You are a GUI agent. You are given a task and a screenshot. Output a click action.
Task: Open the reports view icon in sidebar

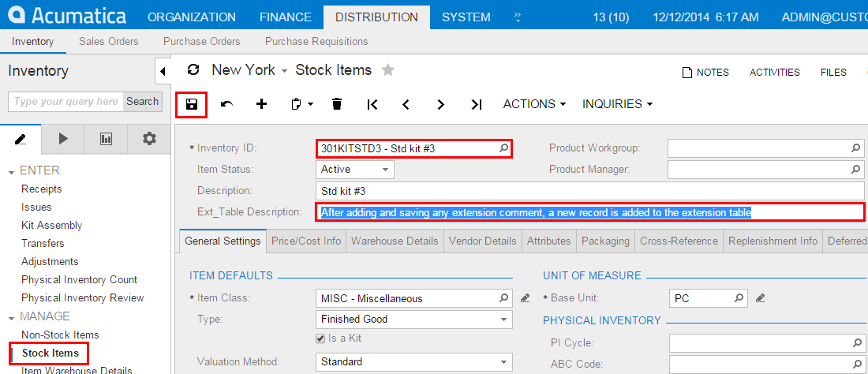click(x=107, y=139)
